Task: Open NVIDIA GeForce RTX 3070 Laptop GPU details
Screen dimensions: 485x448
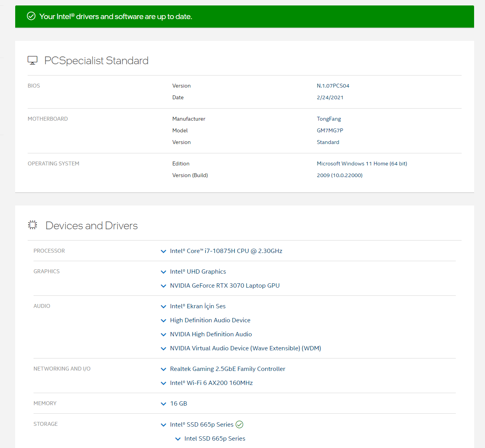Action: point(225,286)
